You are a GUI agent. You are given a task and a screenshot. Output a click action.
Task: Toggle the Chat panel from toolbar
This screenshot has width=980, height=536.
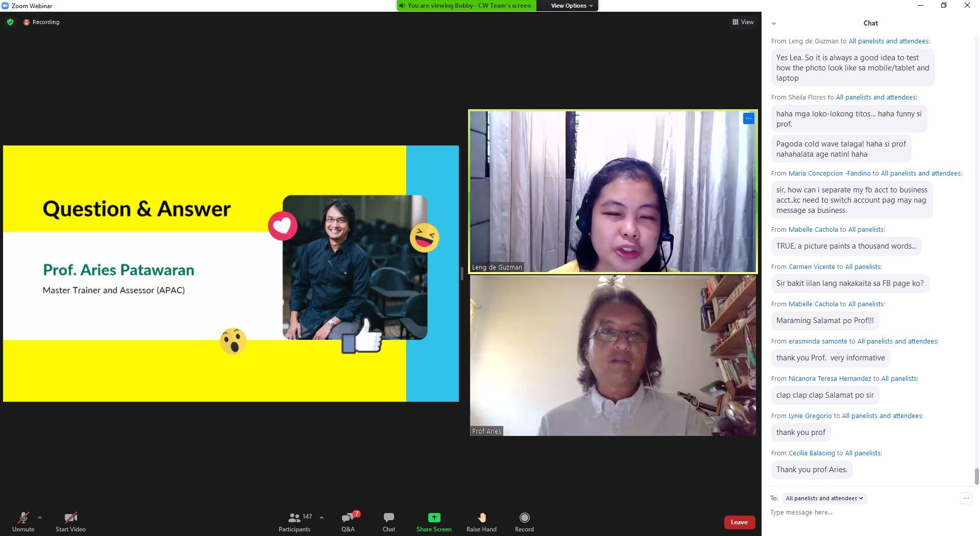(389, 522)
